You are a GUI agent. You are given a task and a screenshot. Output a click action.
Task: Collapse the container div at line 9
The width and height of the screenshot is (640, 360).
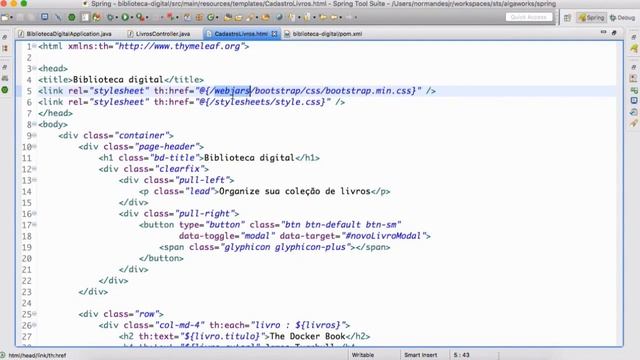(34, 135)
